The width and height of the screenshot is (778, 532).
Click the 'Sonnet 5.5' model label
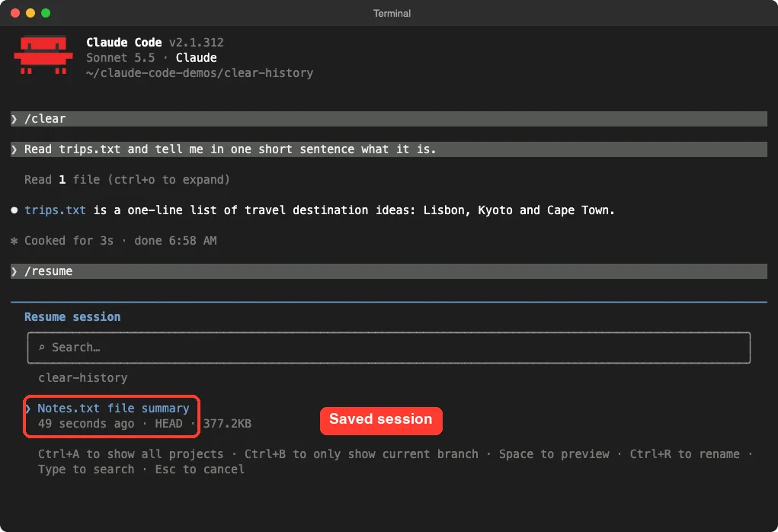tap(120, 58)
